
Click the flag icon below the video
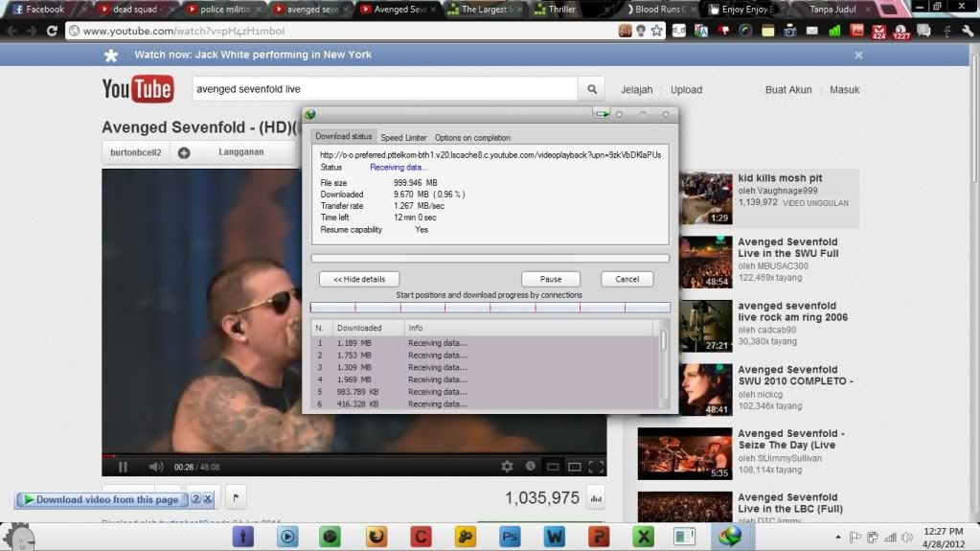[x=236, y=498]
